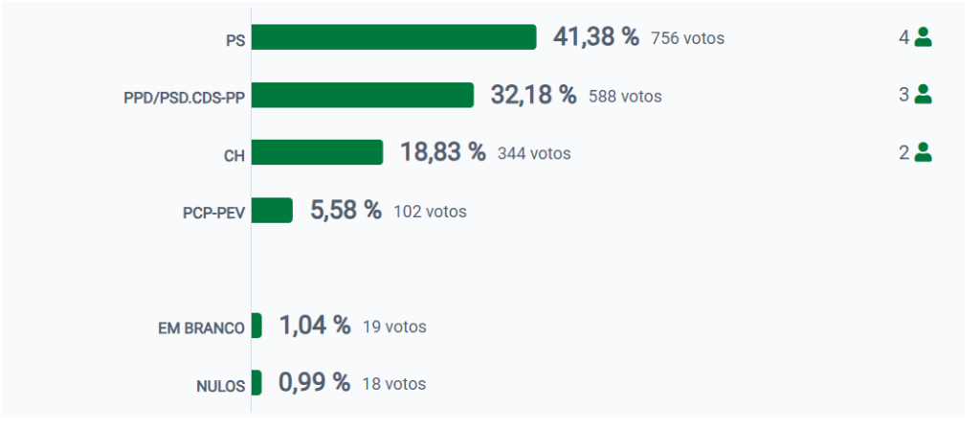Select the 102 votos count
This screenshot has width=980, height=429.
pos(430,212)
